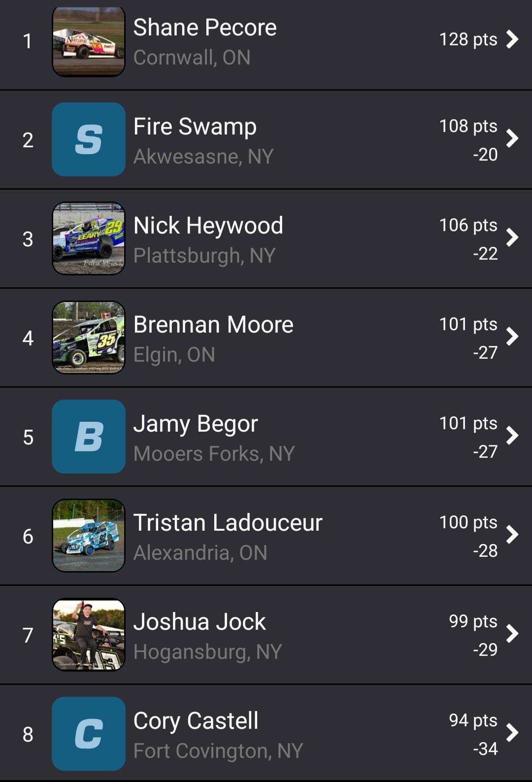The image size is (532, 782).
Task: Open Joshua Jock's details chevron
Action: tap(512, 634)
